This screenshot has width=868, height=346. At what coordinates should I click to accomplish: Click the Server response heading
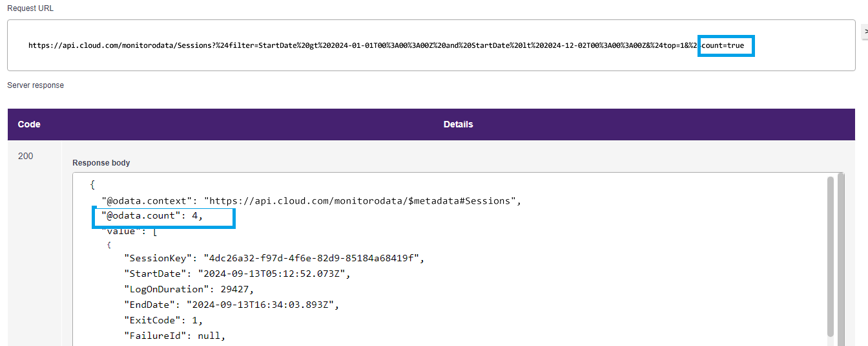point(36,85)
